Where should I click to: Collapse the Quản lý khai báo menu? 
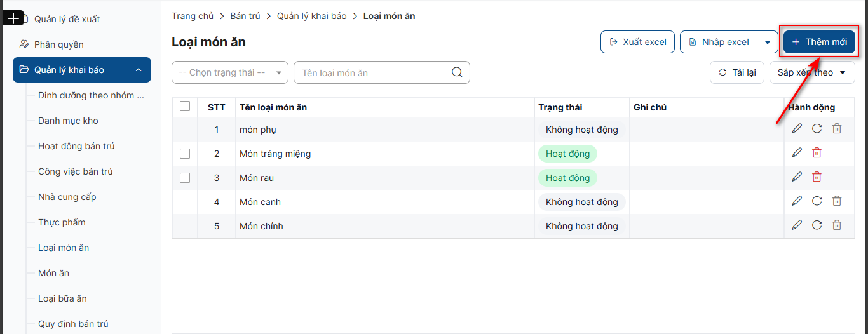[x=138, y=70]
